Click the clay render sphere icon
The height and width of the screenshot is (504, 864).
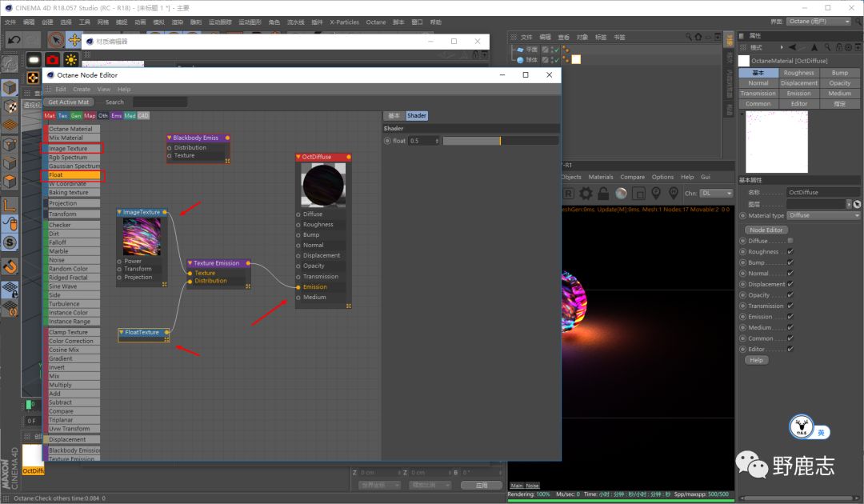(x=621, y=194)
